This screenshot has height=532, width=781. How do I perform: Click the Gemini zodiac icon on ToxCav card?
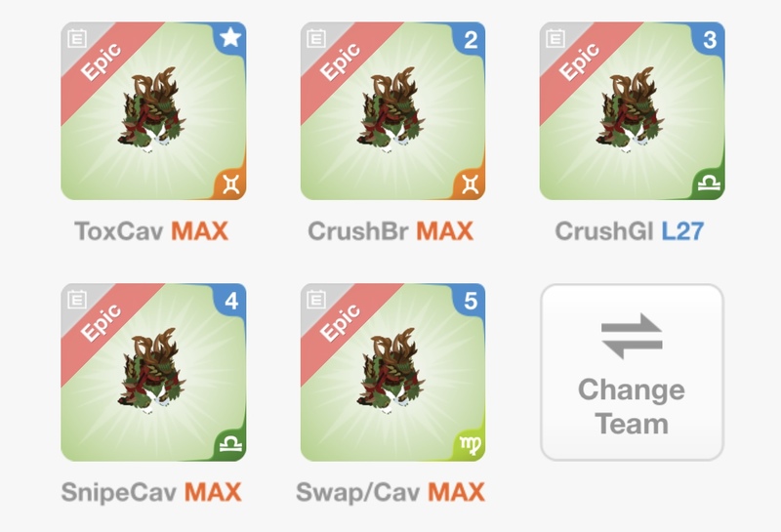point(231,184)
